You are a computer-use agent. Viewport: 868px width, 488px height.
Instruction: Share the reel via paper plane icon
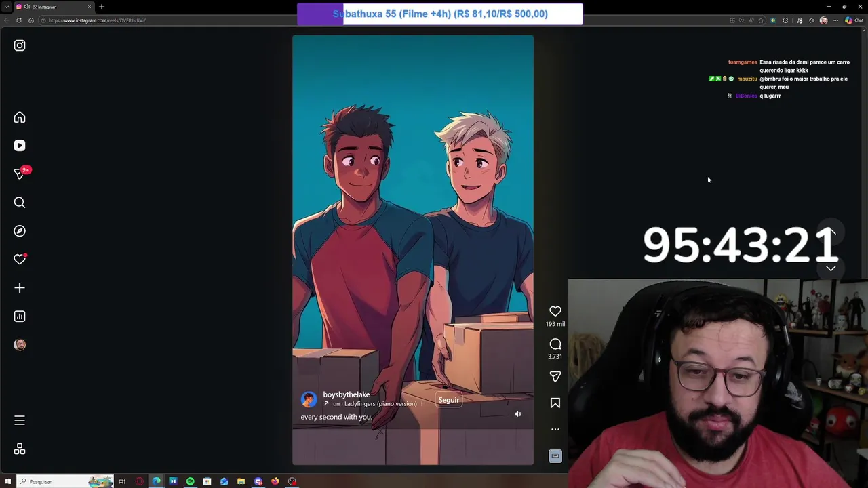click(x=555, y=376)
